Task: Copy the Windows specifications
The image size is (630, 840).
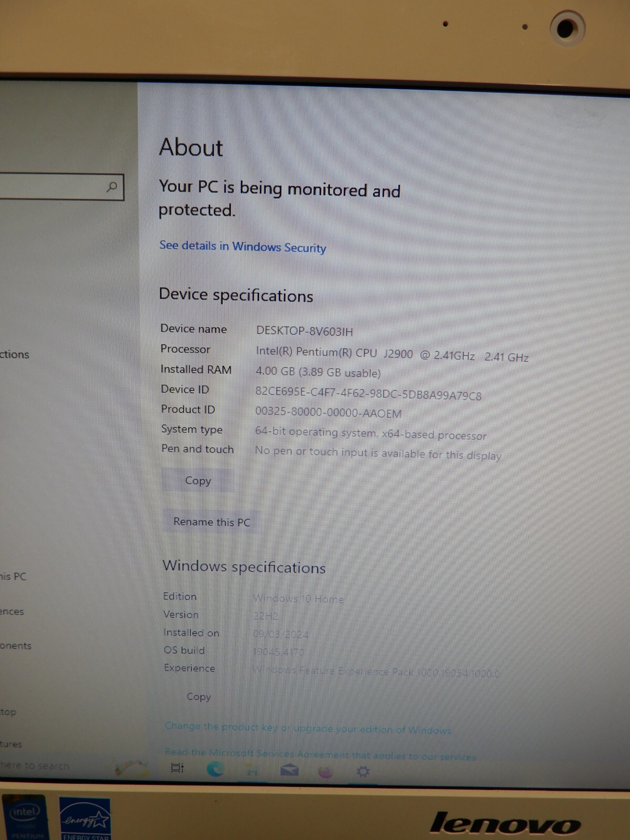Action: click(198, 697)
